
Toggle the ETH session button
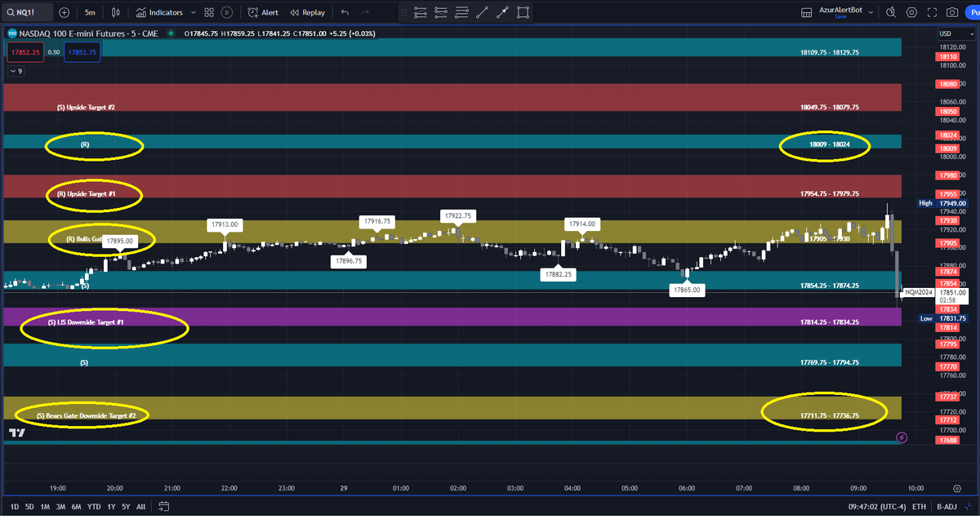coord(920,507)
